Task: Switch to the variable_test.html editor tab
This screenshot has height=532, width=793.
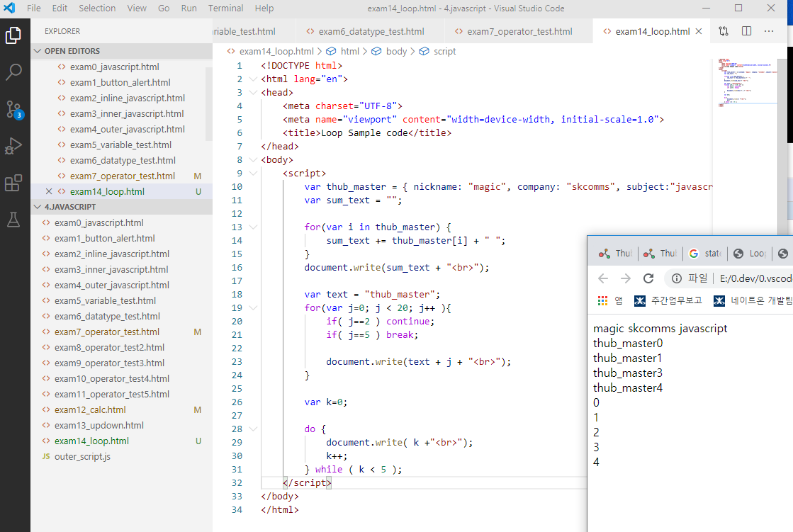Action: [254, 31]
